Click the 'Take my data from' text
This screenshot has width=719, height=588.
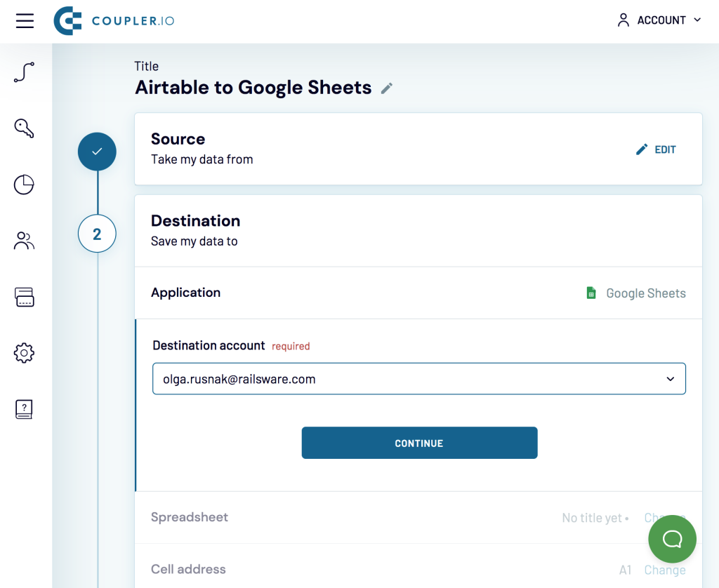click(x=202, y=159)
